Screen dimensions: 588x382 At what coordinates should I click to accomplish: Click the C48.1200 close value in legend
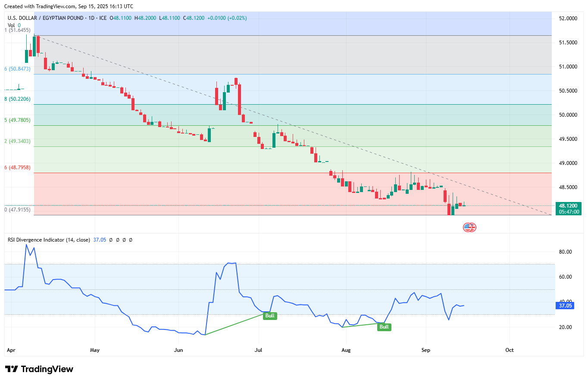194,18
